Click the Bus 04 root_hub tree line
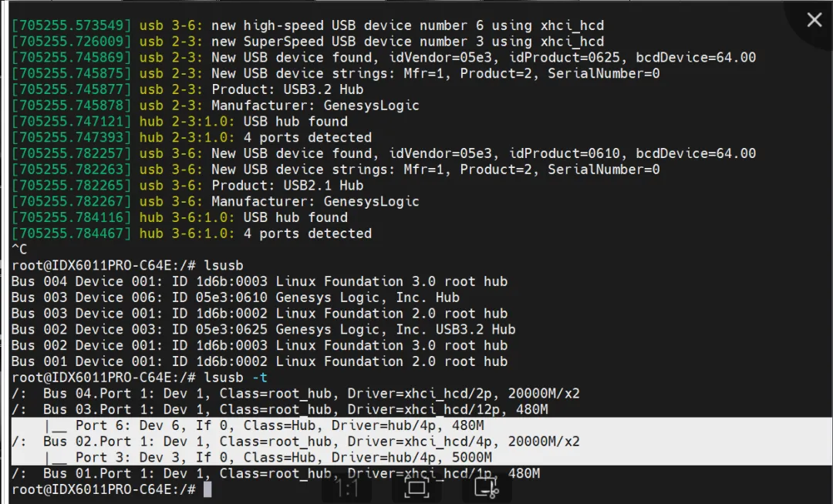 [x=295, y=394]
